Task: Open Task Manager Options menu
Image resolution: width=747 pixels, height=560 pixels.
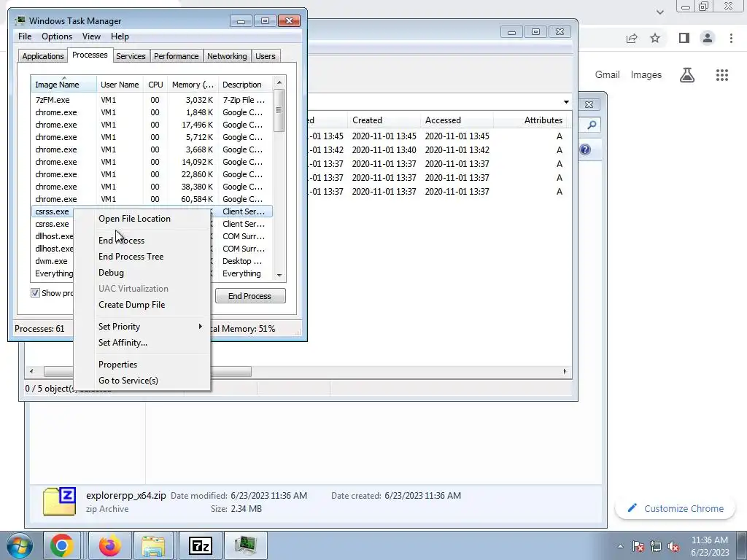Action: click(x=57, y=36)
